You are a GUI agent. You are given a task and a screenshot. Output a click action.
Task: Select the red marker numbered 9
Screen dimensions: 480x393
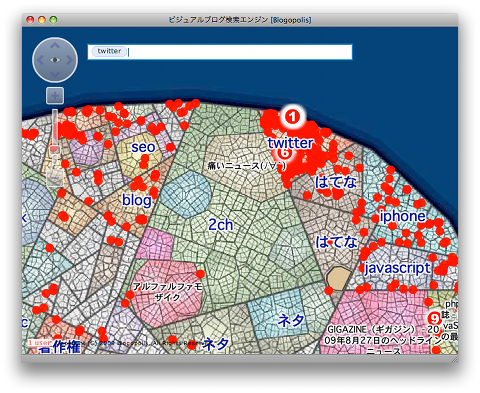tap(434, 318)
